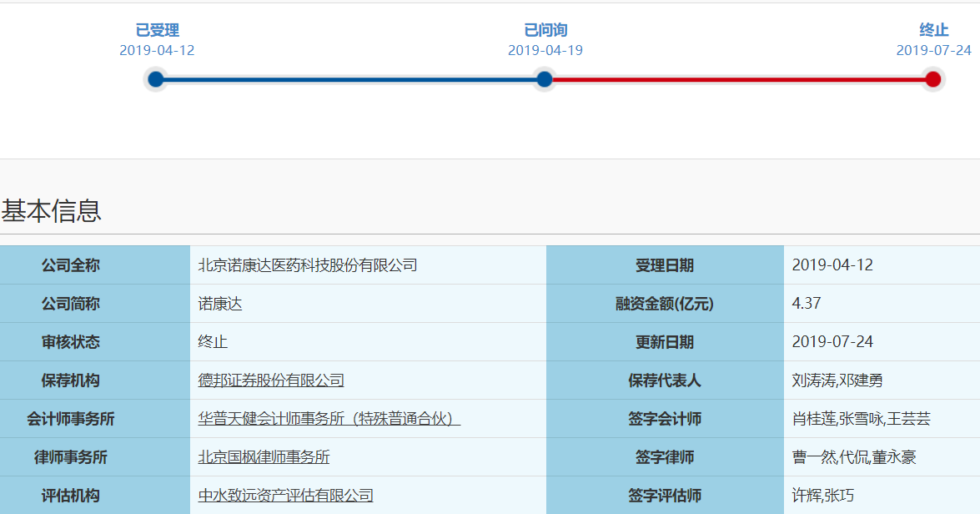This screenshot has height=514, width=980.
Task: Select the date 2019-07-24 under the 终止 stage
Action: (x=934, y=51)
